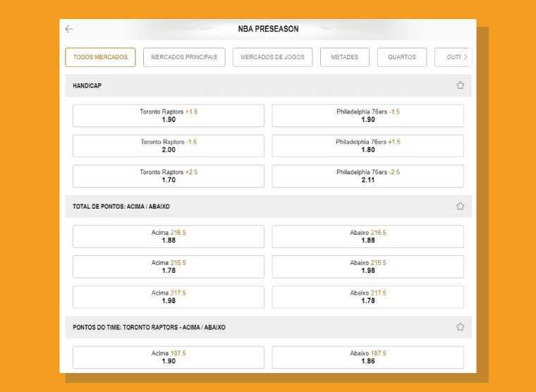
Task: Select Acima 216.5 odds 1.88
Action: tap(169, 236)
